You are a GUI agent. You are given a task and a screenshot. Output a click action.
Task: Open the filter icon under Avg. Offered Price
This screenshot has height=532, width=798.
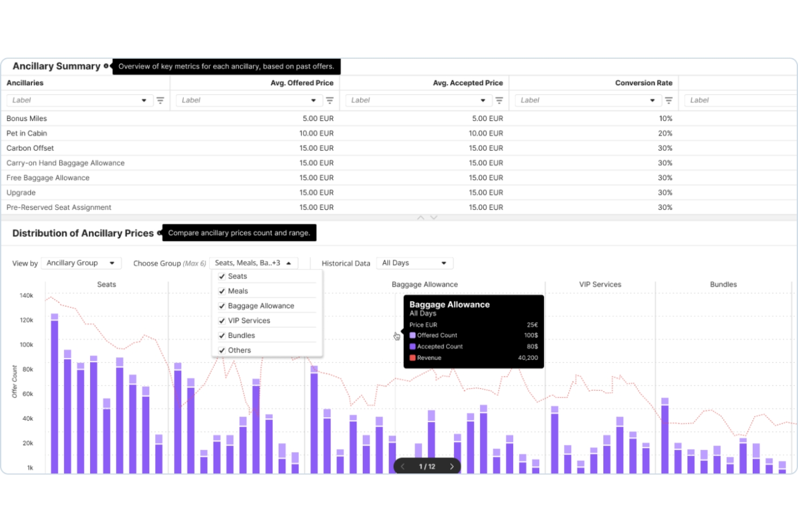click(329, 100)
